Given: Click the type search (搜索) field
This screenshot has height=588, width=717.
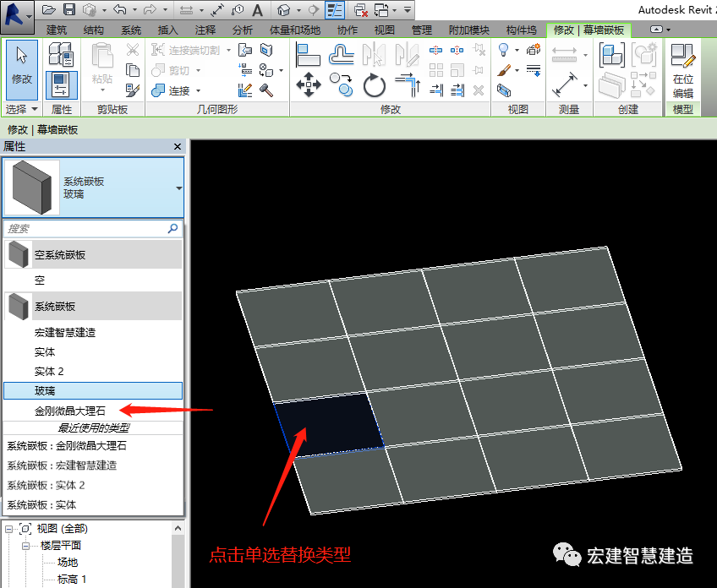Looking at the screenshot, I should coord(85,229).
